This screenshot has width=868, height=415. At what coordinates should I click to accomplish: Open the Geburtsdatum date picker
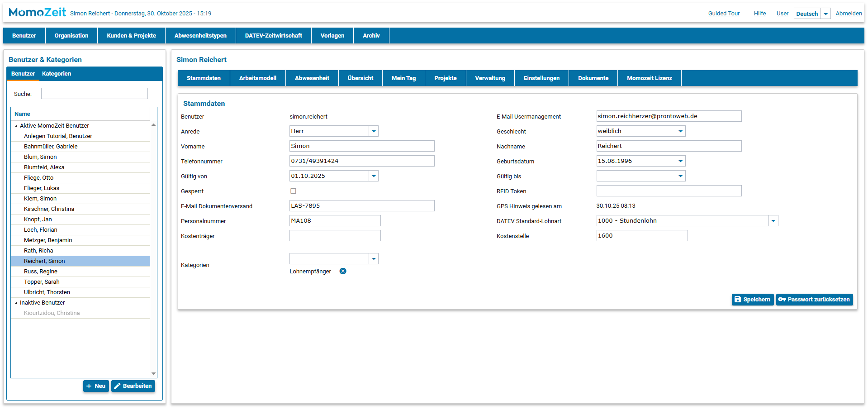click(680, 161)
